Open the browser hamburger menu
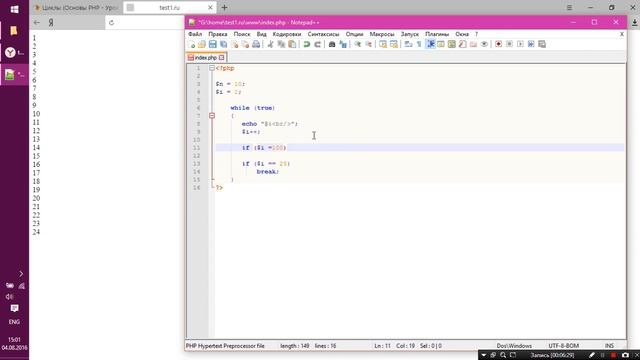 click(569, 7)
